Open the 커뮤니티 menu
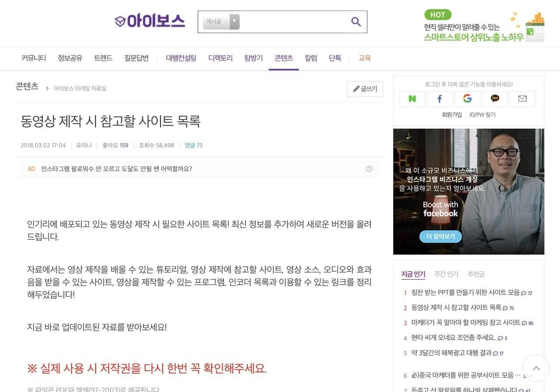Image resolution: width=560 pixels, height=392 pixels. pos(34,58)
